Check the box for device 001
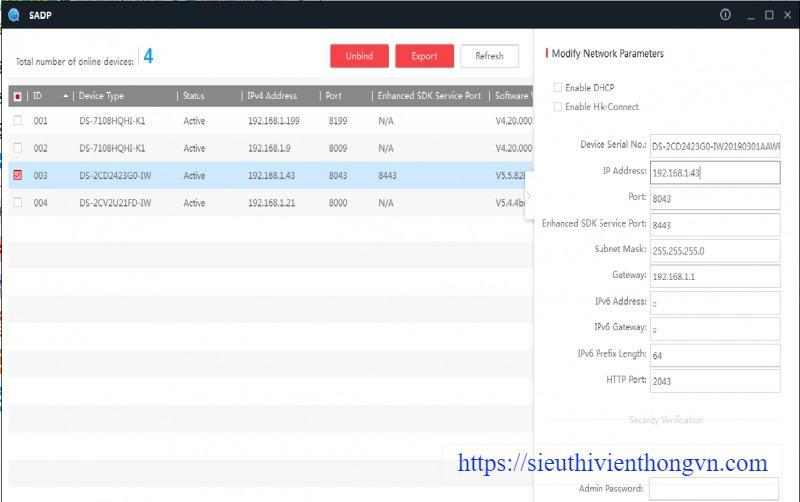 (17, 121)
